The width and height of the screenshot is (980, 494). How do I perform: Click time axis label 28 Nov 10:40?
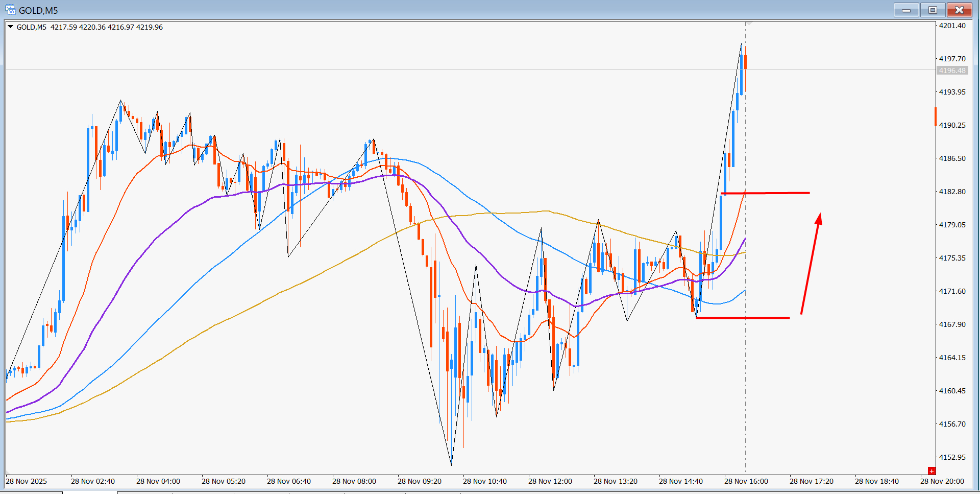[x=485, y=481]
